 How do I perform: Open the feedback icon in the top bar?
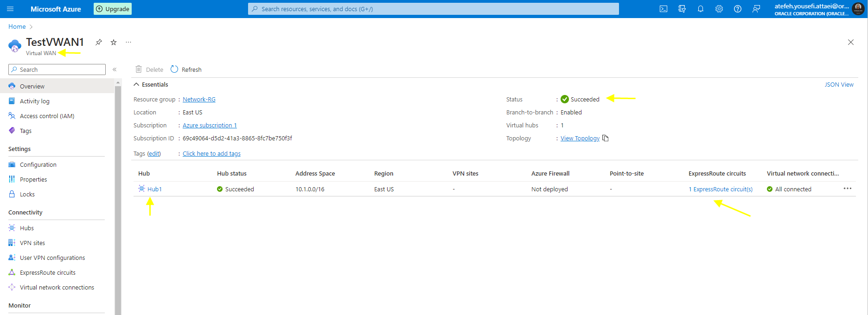click(x=756, y=9)
